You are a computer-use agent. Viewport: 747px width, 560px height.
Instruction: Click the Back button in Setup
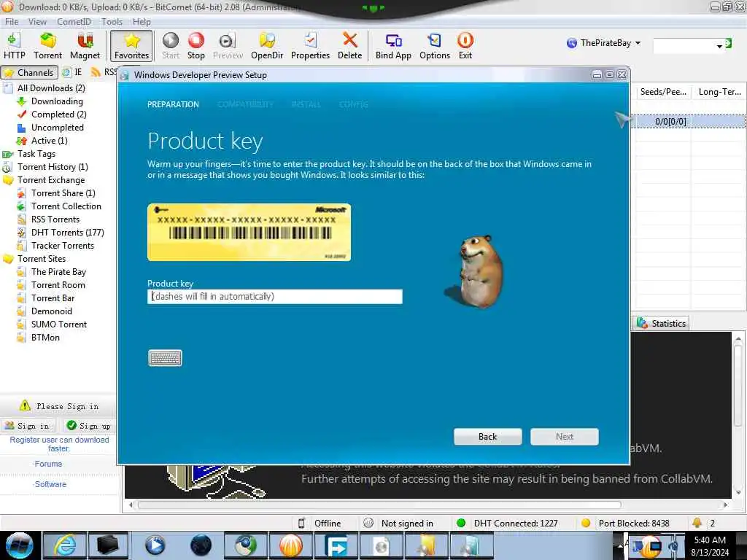(x=487, y=437)
